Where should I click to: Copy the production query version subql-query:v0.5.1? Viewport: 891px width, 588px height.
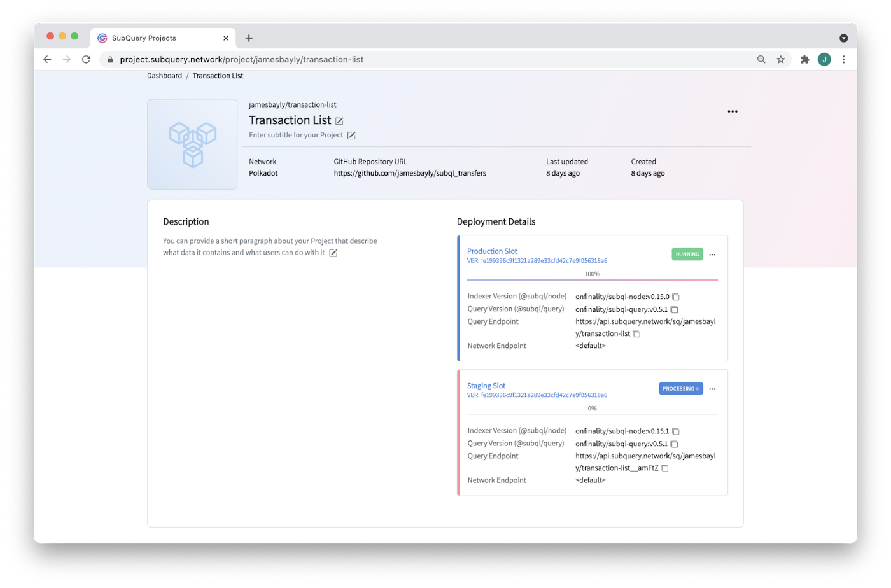click(x=674, y=310)
